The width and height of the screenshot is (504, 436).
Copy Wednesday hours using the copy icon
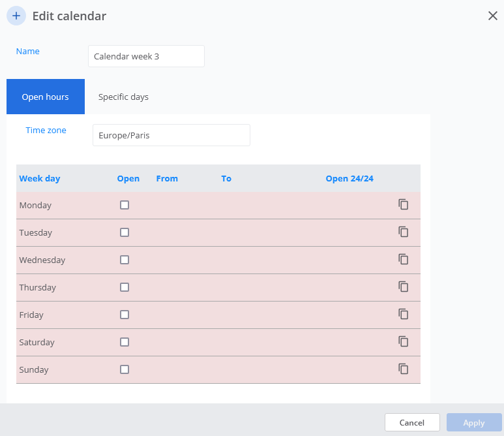tap(404, 259)
